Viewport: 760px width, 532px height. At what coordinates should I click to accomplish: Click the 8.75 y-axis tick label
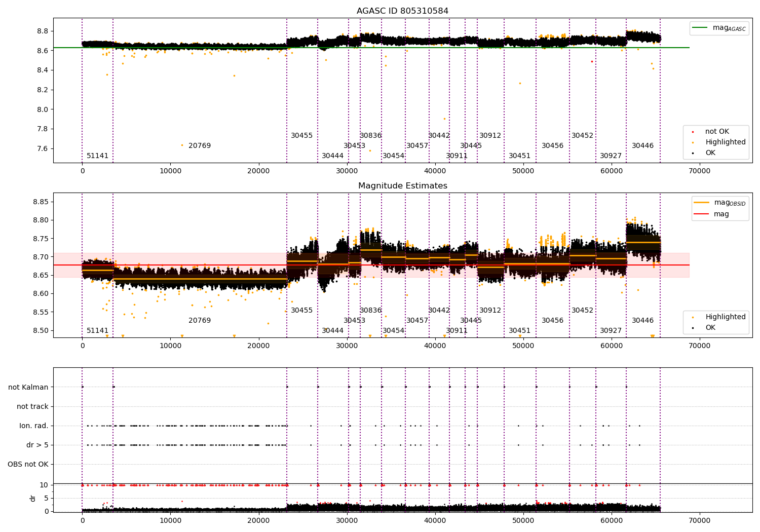click(40, 239)
